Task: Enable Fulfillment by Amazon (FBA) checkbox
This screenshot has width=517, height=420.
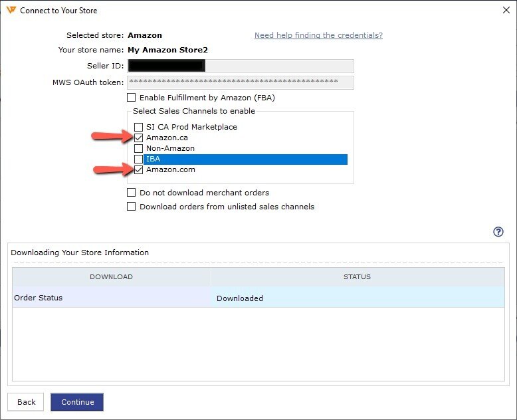Action: point(132,98)
